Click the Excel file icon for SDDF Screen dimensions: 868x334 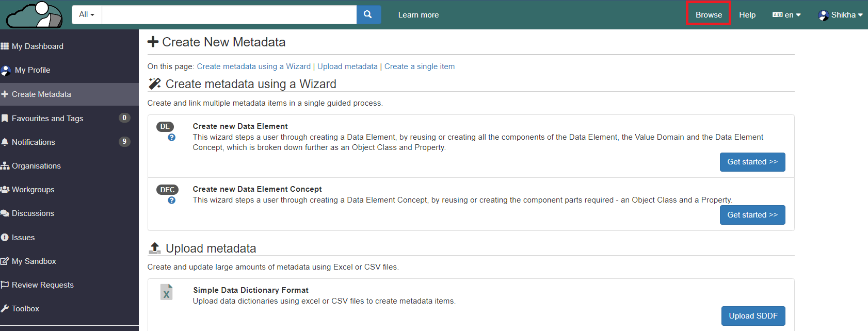166,292
